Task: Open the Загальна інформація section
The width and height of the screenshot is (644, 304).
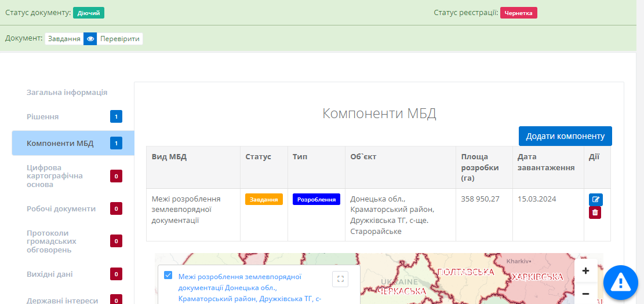Action: pos(67,92)
